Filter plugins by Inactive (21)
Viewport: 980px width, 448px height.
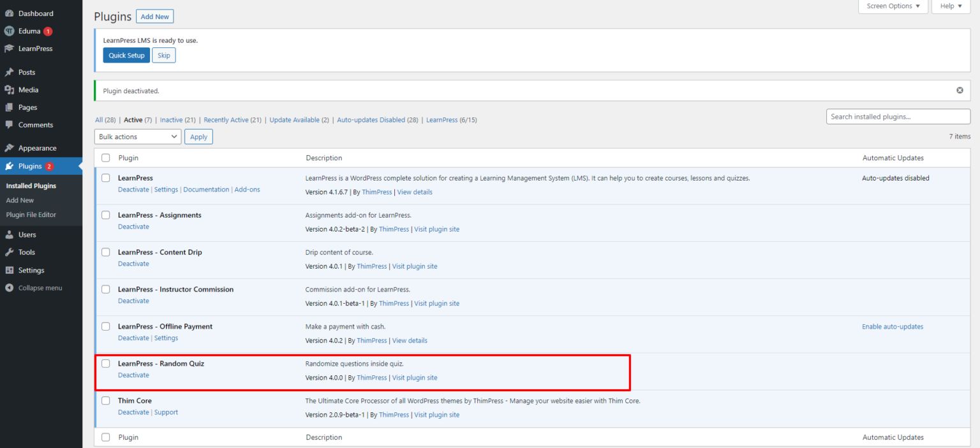point(177,120)
